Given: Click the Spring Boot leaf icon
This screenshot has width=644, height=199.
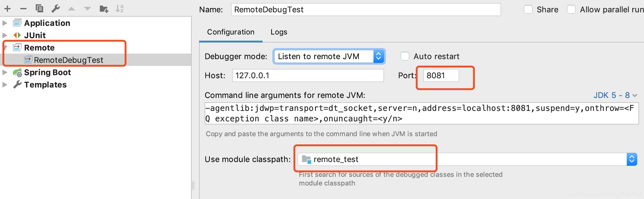Looking at the screenshot, I should coord(18,72).
